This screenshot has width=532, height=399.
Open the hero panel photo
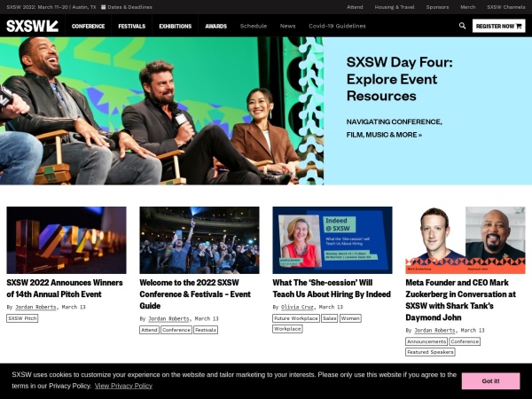coord(161,111)
